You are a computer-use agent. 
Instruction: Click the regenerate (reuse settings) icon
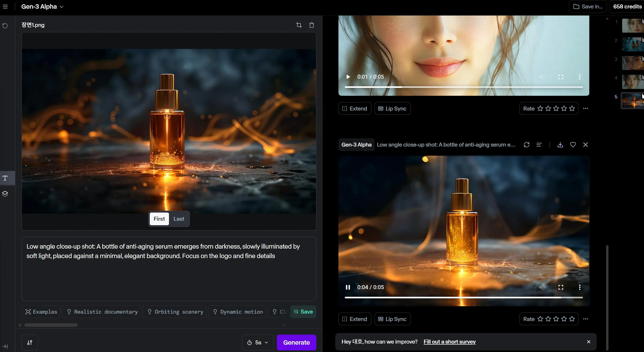(x=526, y=145)
